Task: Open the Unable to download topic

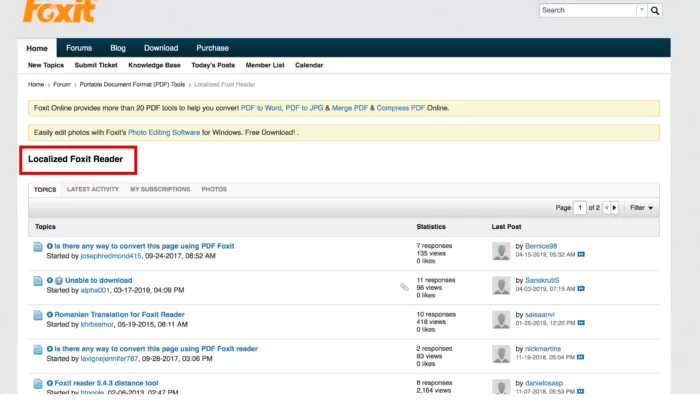Action: [x=99, y=280]
